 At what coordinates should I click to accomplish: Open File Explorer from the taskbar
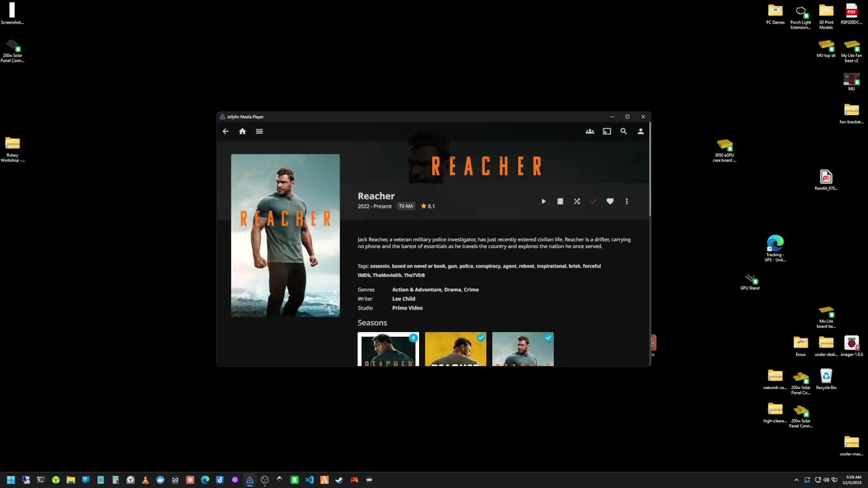coord(71,480)
